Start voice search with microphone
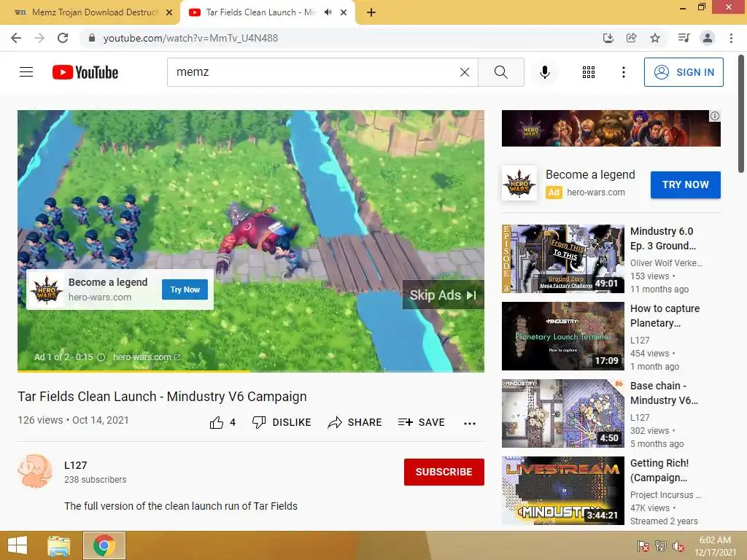This screenshot has height=560, width=747. pyautogui.click(x=544, y=72)
